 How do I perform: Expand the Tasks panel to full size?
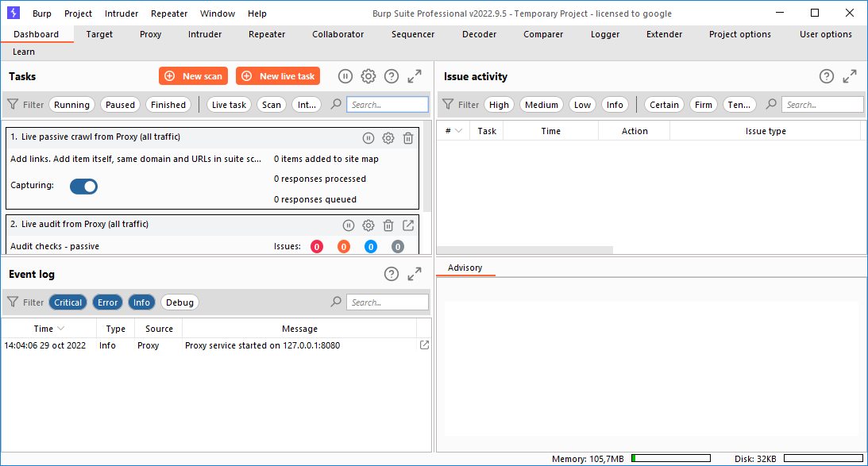pos(415,76)
